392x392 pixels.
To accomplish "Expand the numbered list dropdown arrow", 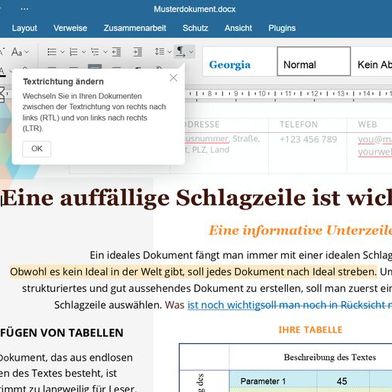I will (x=84, y=52).
